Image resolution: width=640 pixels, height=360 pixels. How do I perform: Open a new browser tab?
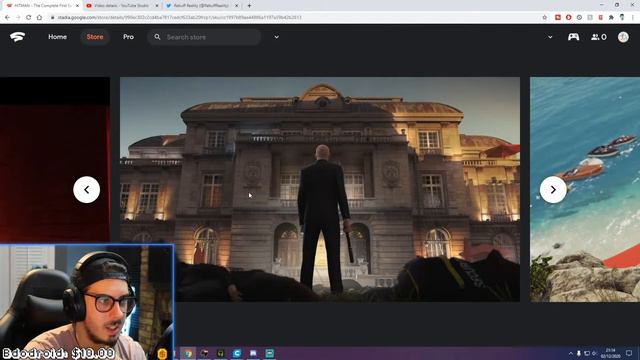click(x=249, y=6)
